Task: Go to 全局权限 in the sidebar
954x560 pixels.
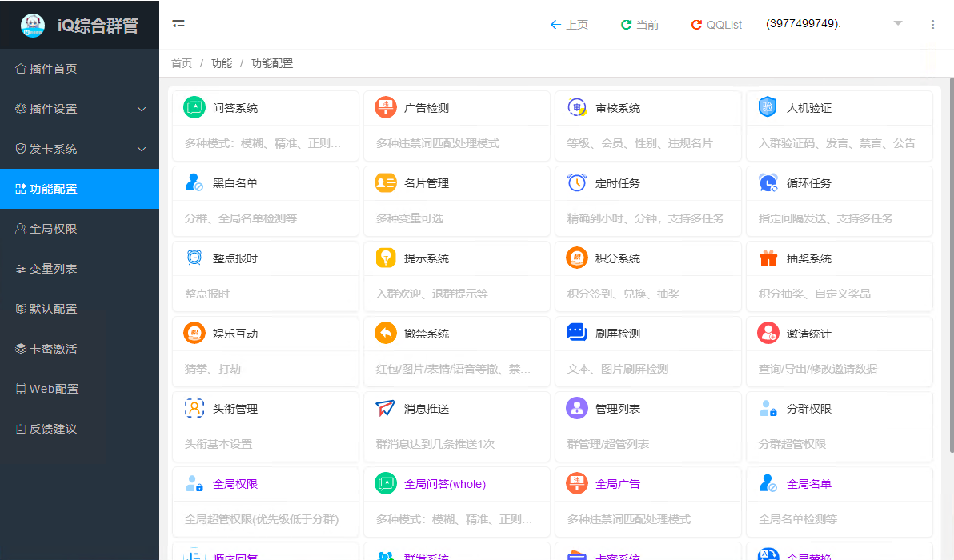Action: tap(53, 229)
